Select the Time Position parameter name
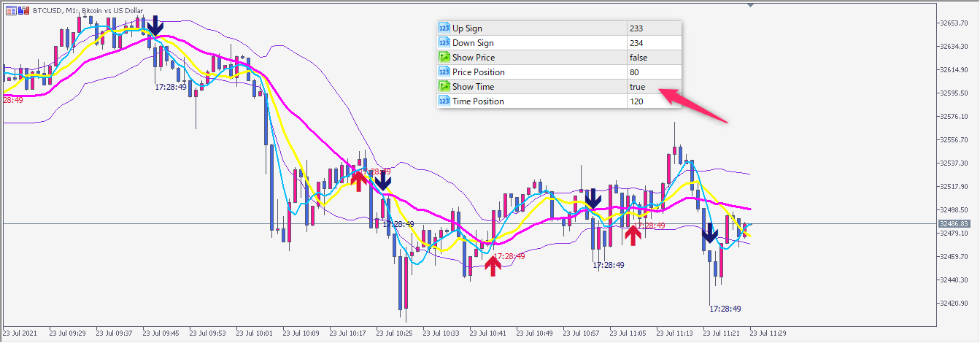Screen dimensions: 980x343 pyautogui.click(x=478, y=101)
